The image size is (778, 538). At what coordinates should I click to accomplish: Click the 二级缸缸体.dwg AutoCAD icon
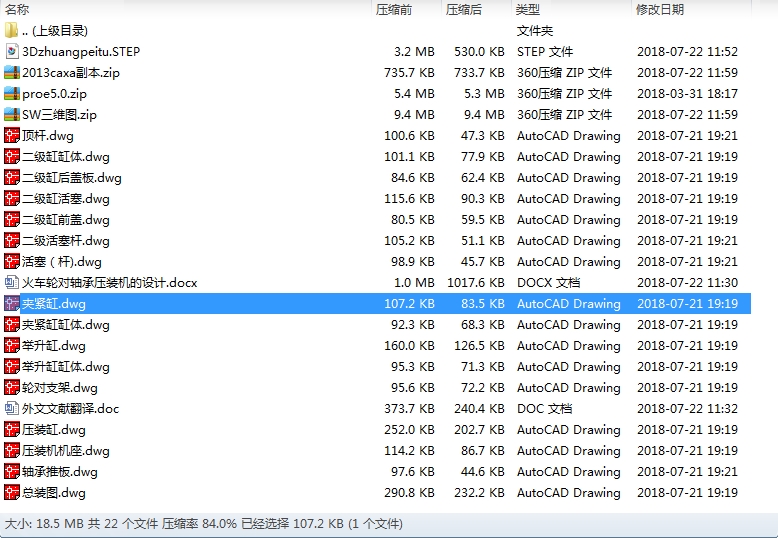point(11,156)
